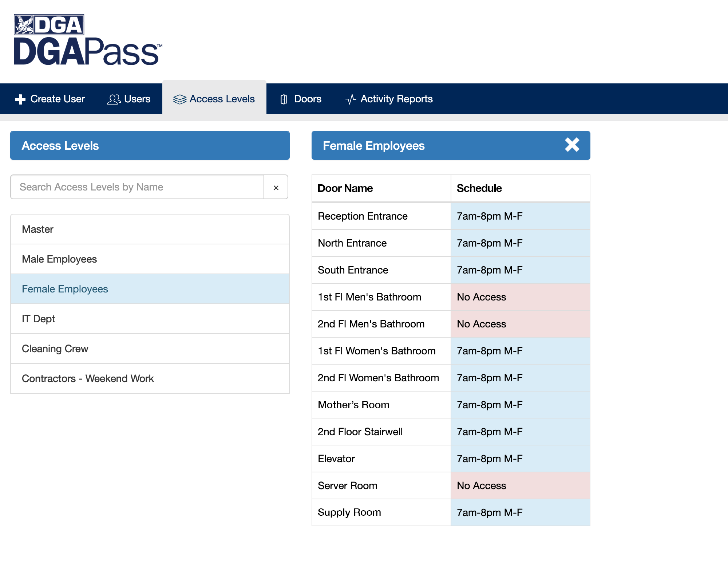Close the Female Employees panel

572,145
